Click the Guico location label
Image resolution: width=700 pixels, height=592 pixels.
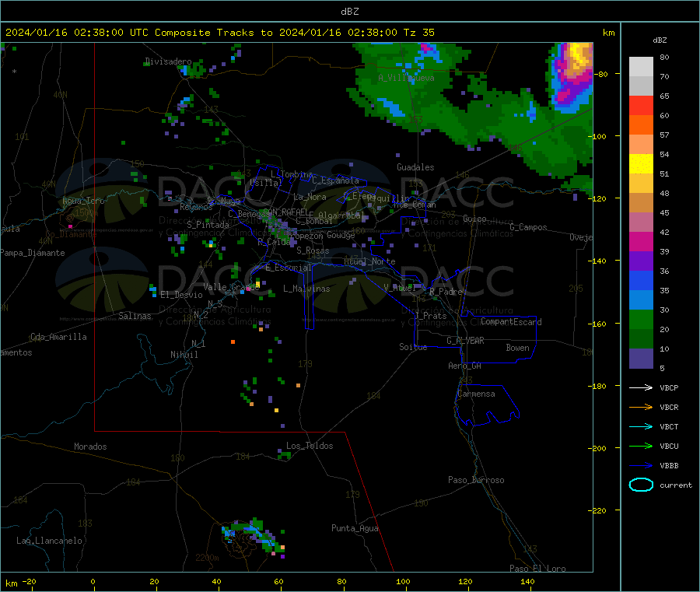tap(474, 219)
